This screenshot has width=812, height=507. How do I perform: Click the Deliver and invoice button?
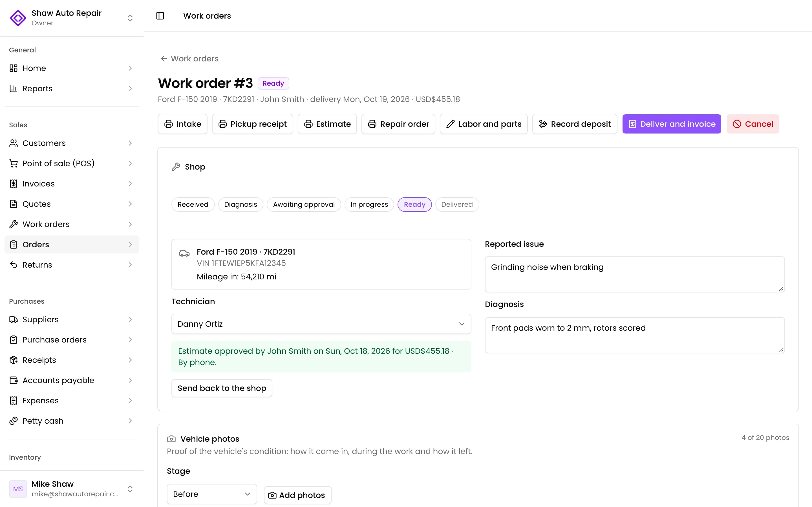(671, 124)
